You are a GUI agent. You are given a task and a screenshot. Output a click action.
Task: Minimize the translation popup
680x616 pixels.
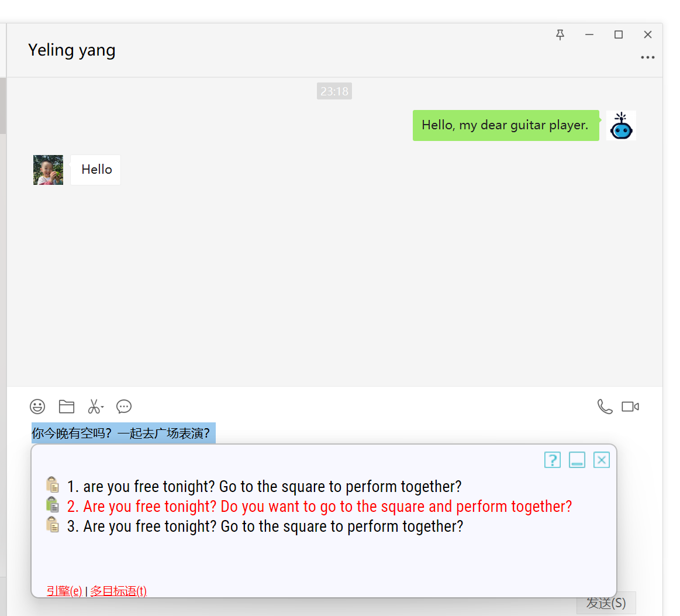coord(577,460)
